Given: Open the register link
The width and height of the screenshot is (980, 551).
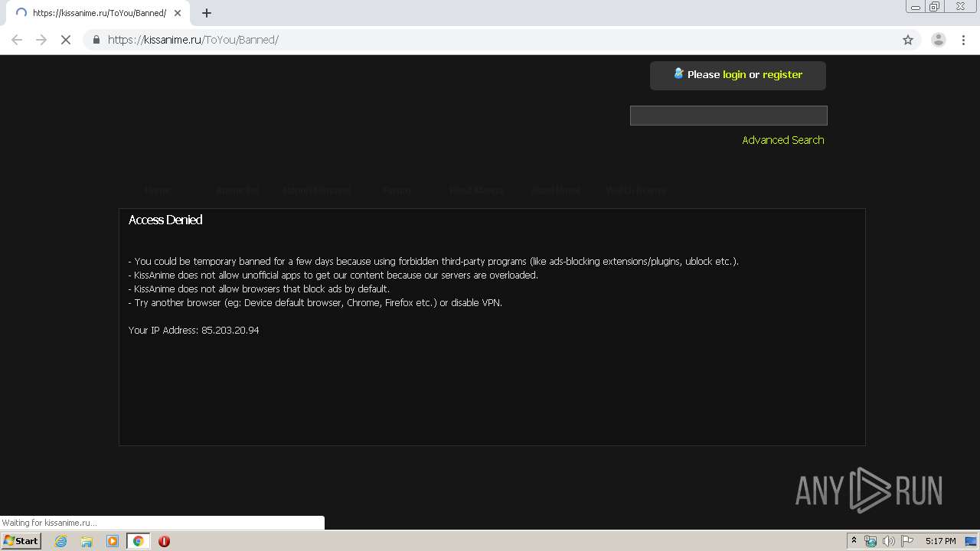Looking at the screenshot, I should (782, 74).
